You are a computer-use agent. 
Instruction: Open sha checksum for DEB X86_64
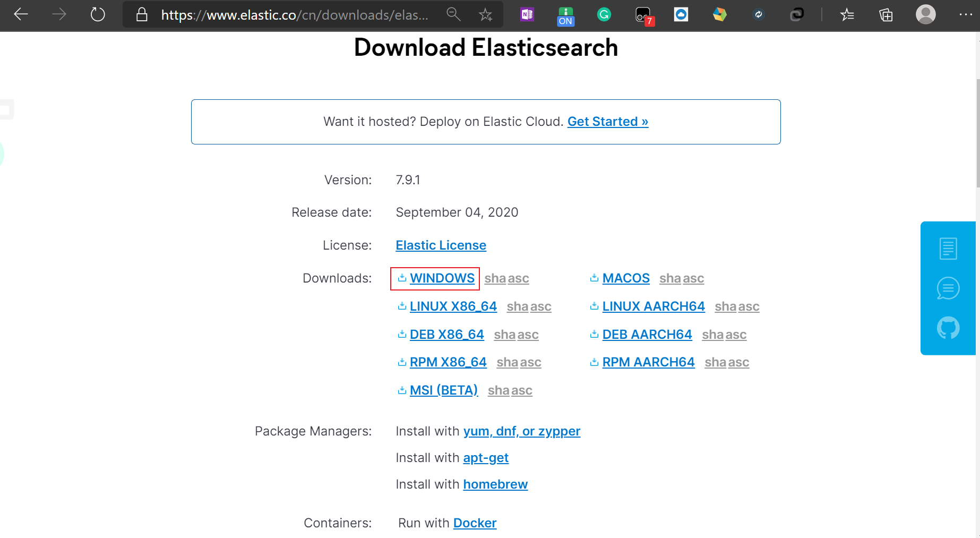pos(505,335)
